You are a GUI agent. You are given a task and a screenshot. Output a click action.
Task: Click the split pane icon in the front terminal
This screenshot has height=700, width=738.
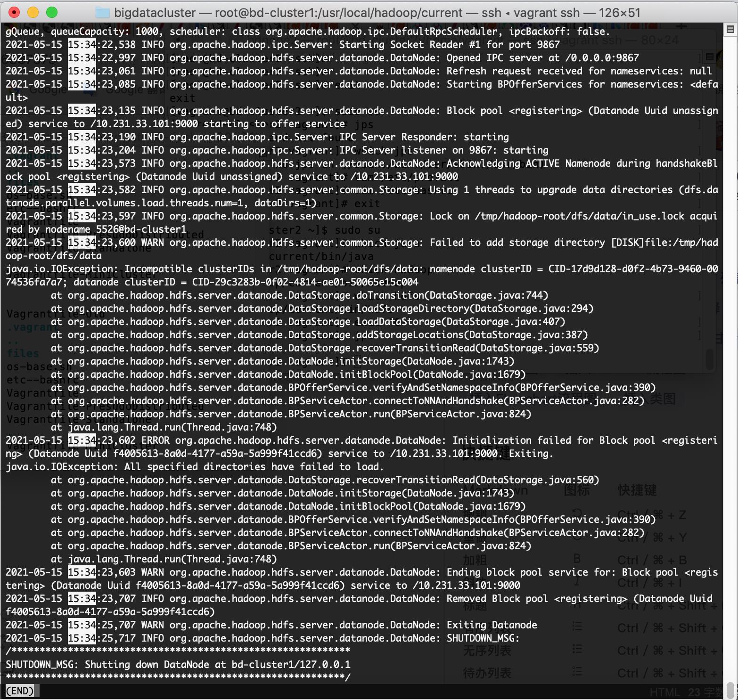click(730, 29)
